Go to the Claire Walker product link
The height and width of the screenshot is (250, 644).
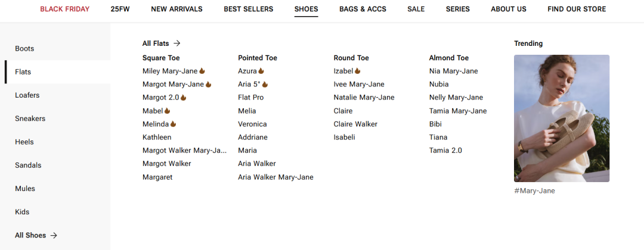[x=355, y=124]
